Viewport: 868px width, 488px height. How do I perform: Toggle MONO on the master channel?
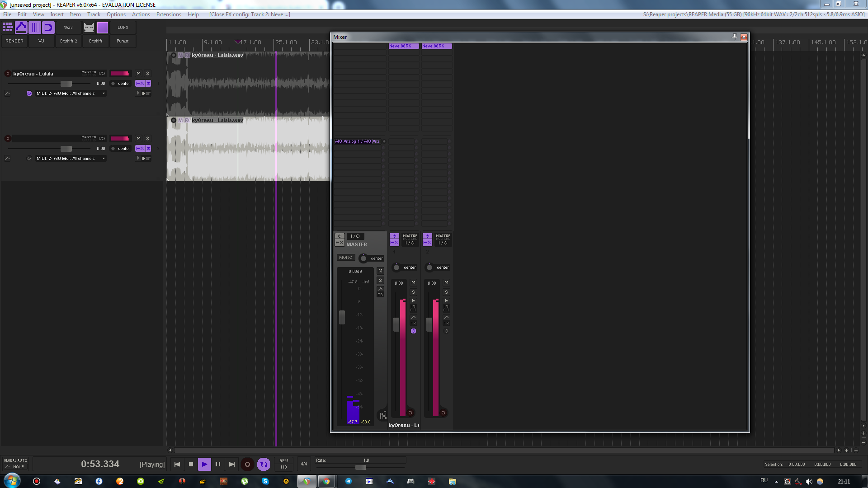coord(345,258)
